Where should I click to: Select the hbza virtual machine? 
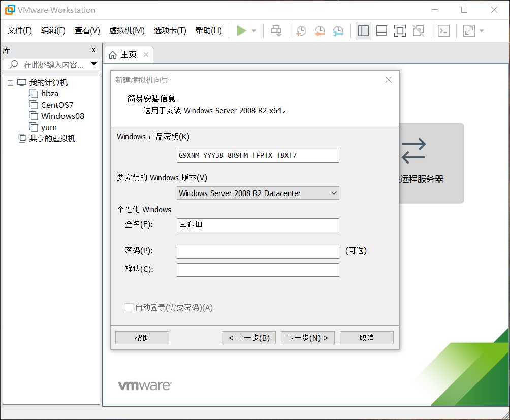point(50,94)
